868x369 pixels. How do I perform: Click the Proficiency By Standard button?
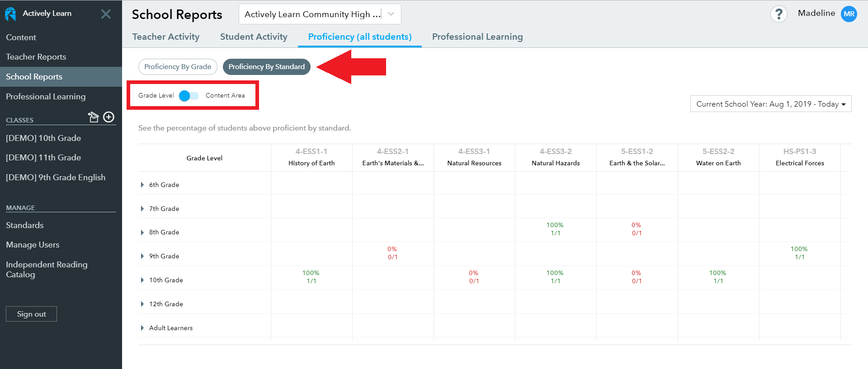click(267, 67)
